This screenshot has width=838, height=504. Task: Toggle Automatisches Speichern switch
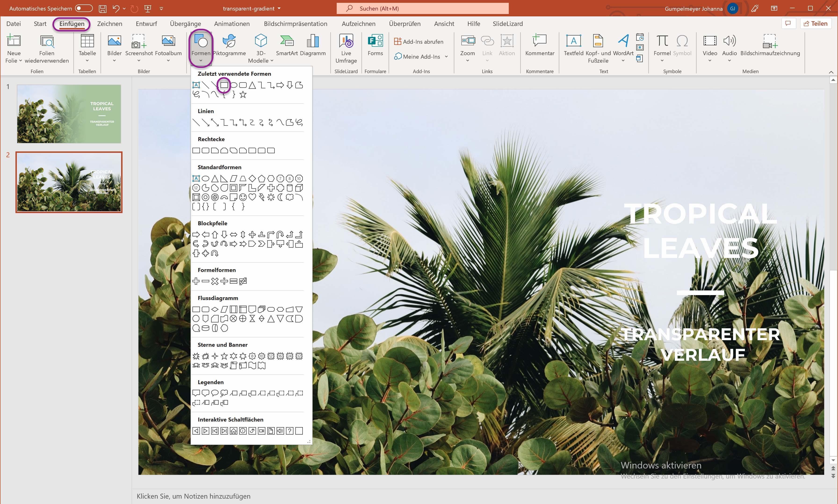[84, 8]
